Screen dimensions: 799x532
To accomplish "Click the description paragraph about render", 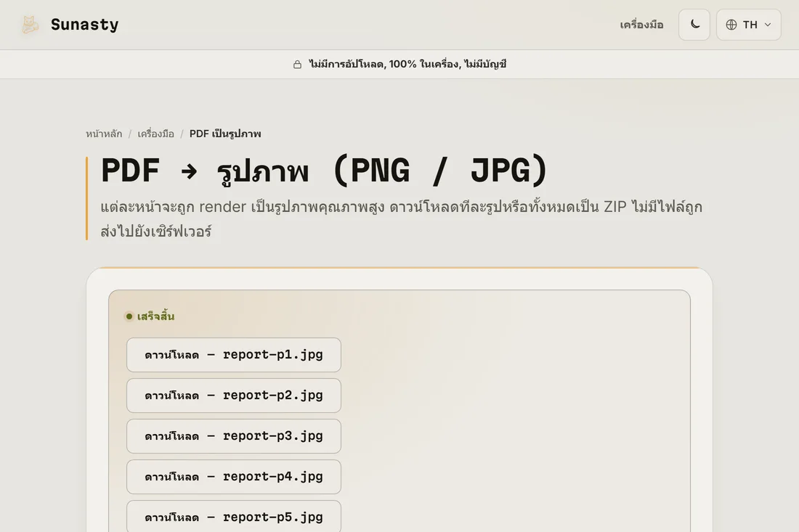I will point(401,219).
